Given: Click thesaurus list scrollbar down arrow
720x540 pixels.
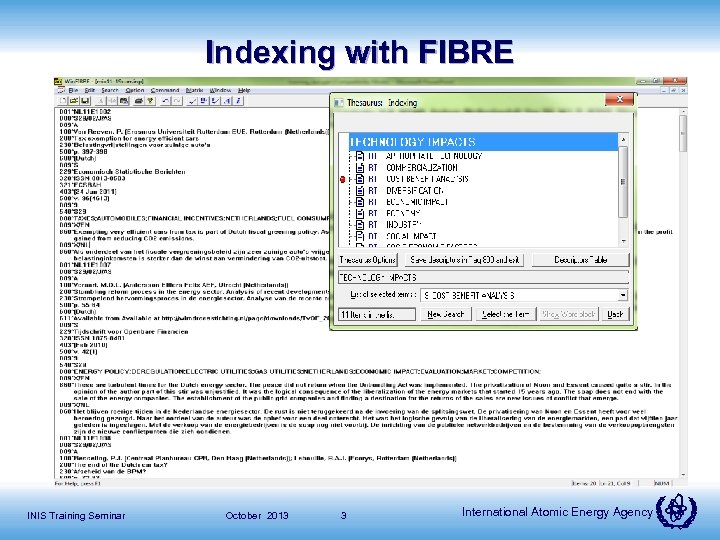Looking at the screenshot, I should 623,241.
